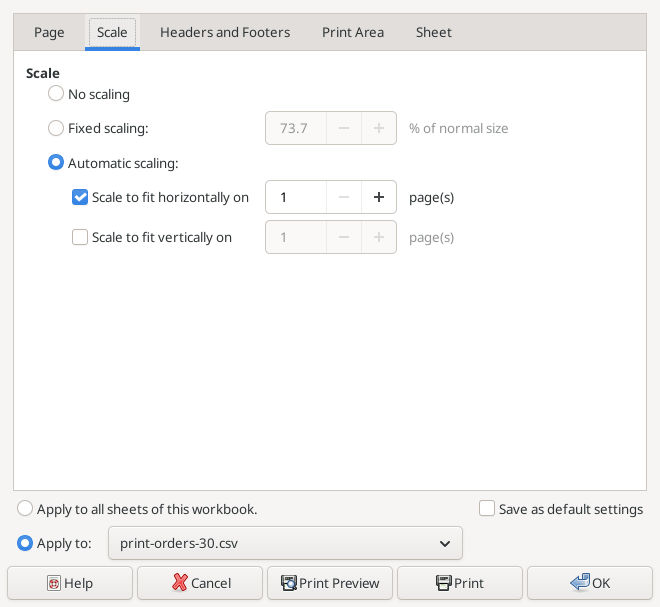Click the vertical pages minus button
Screen dimensions: 660x607
click(x=344, y=237)
